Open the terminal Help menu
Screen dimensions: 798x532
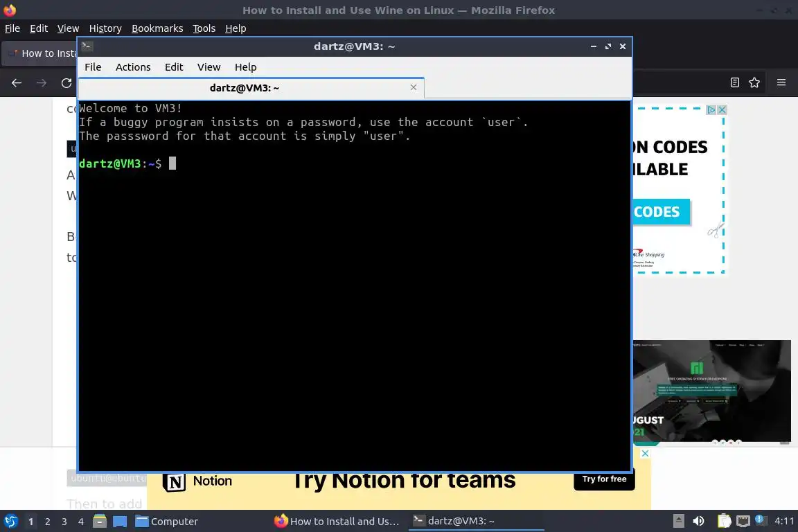pyautogui.click(x=245, y=67)
